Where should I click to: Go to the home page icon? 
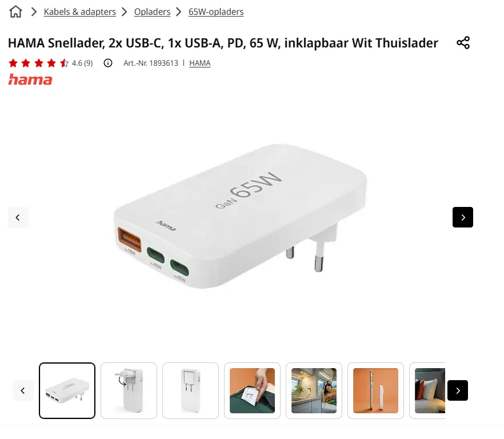point(15,12)
